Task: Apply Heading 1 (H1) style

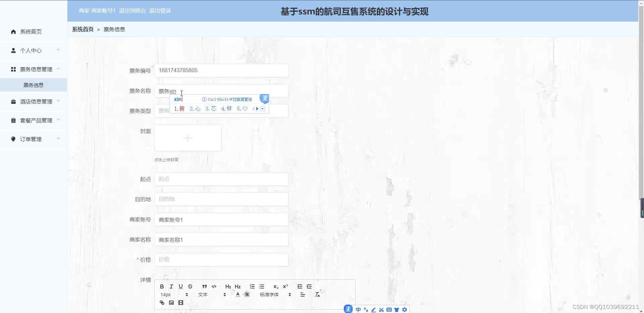Action: (228, 286)
